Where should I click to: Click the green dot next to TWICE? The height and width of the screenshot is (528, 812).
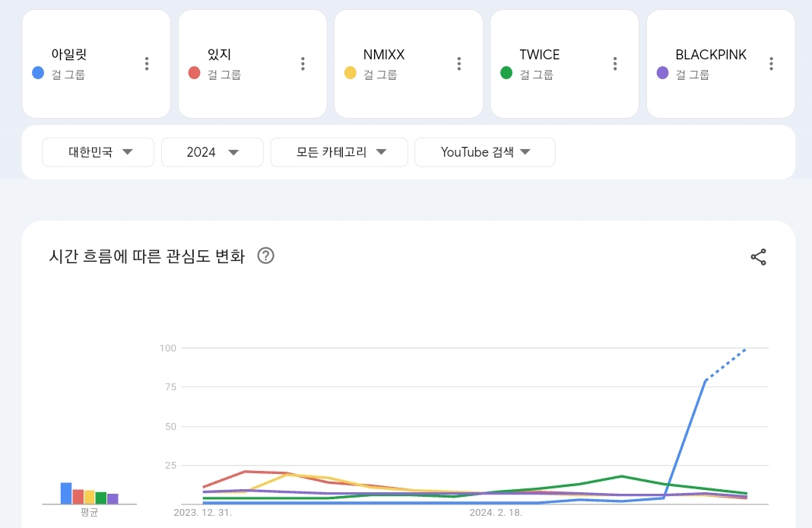click(506, 73)
